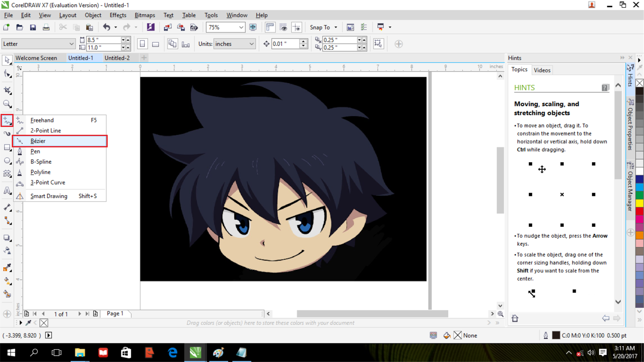Toggle the grid display button

[x=283, y=27]
